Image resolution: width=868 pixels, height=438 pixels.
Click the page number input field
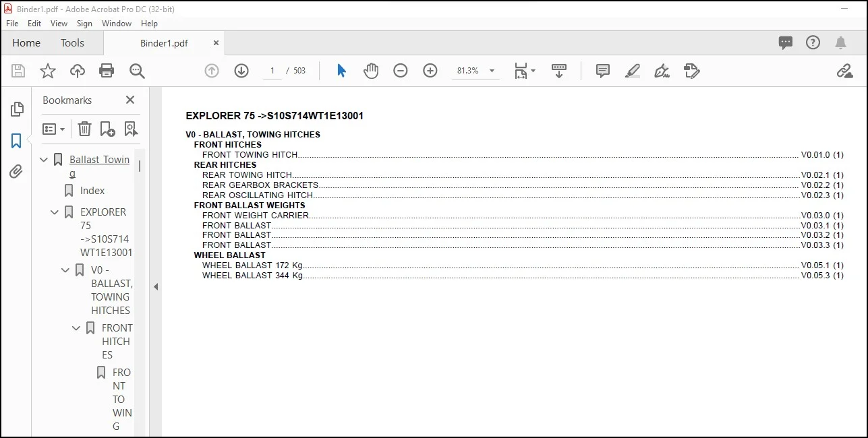(x=272, y=71)
